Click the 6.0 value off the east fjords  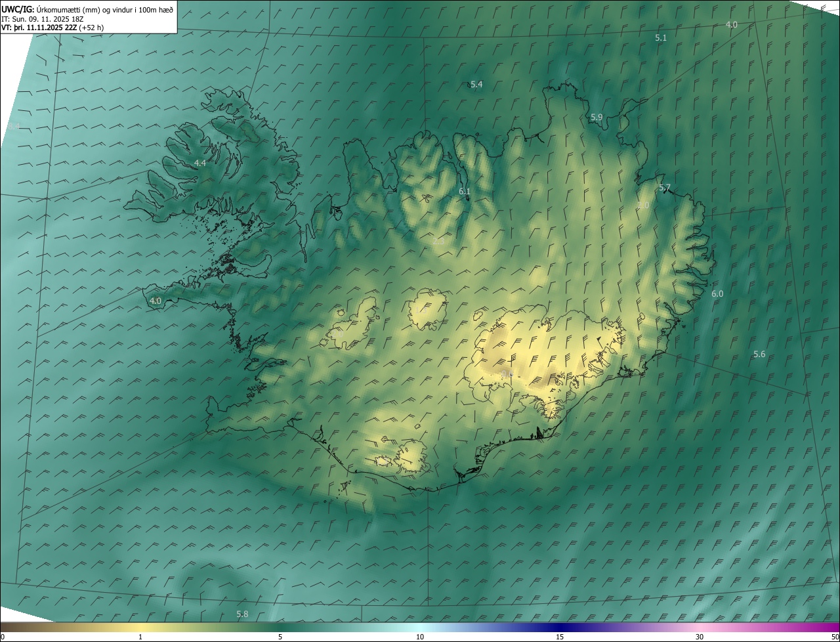point(717,293)
